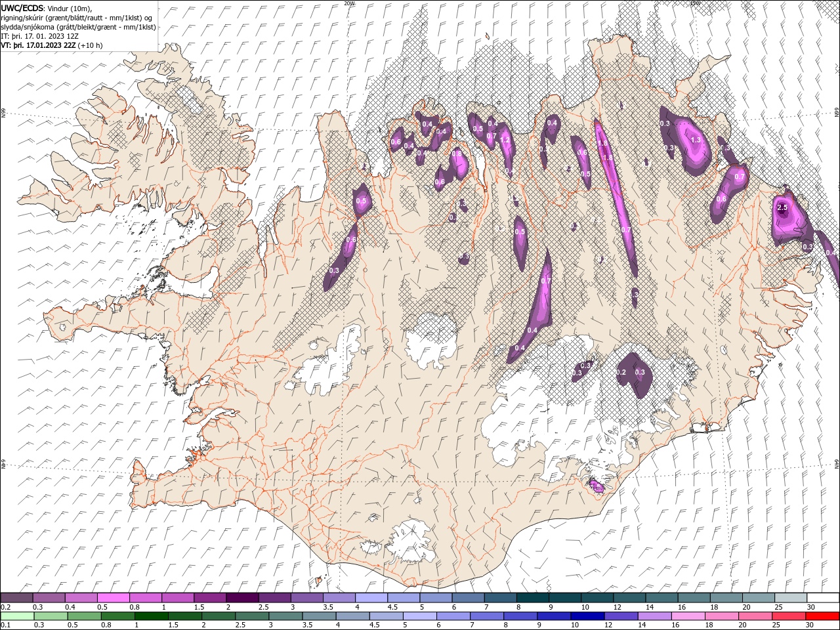Click the '1.3' precipitation value on the map

pos(696,140)
